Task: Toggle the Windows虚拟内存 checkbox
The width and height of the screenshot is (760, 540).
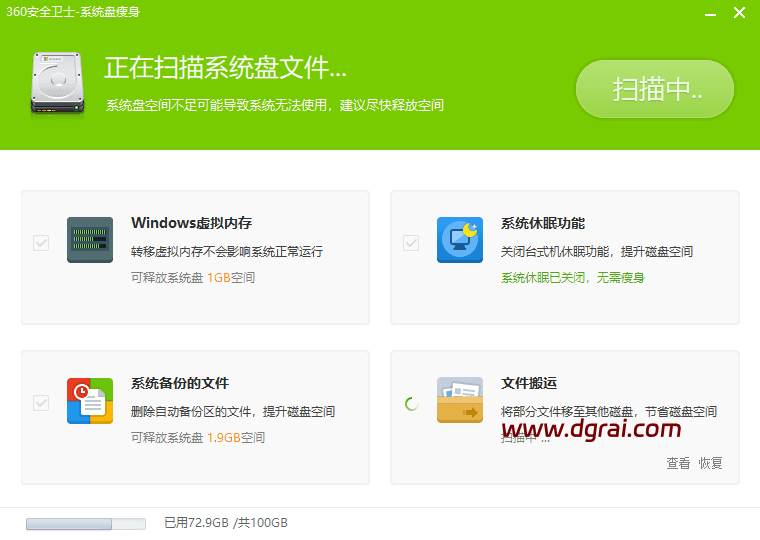Action: click(x=41, y=242)
